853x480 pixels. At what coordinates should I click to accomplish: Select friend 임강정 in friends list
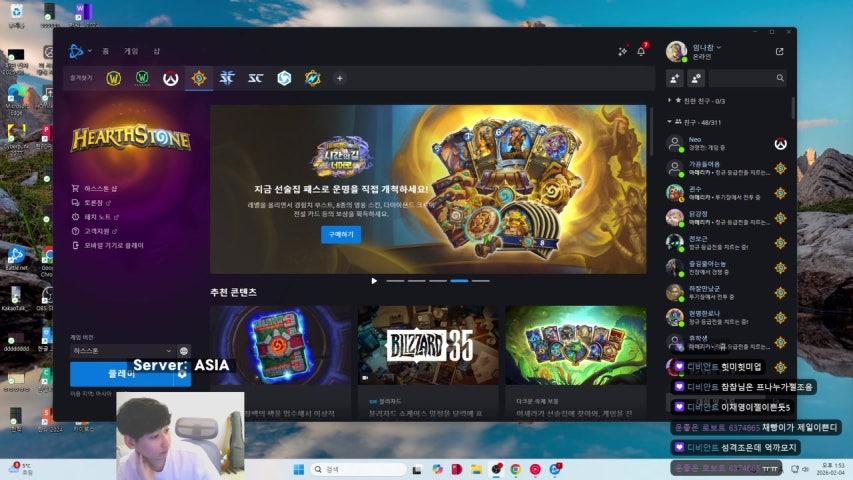(x=727, y=218)
